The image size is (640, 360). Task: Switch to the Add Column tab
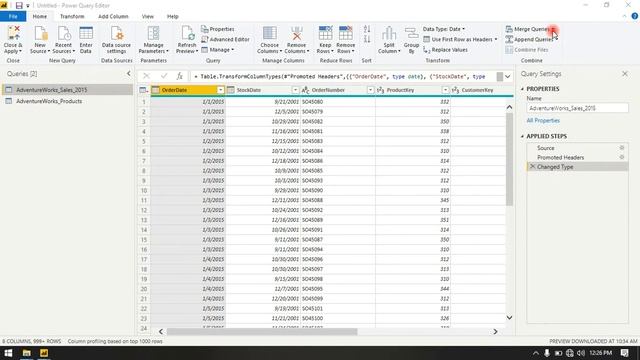(113, 16)
